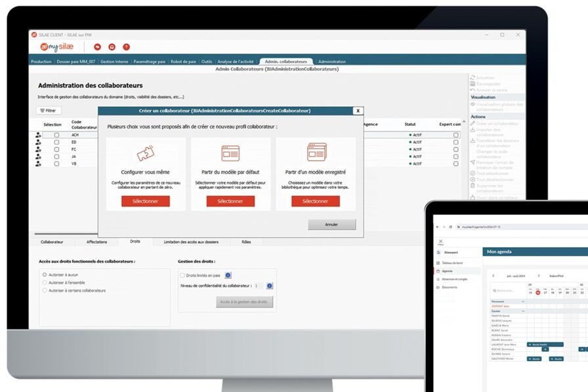The image size is (588, 392).
Task: Click the window icon for Partir du modèle par défaut
Action: (230, 153)
